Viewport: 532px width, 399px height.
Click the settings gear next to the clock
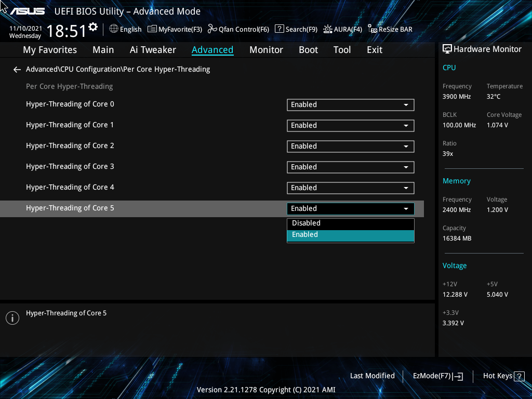pos(93,27)
